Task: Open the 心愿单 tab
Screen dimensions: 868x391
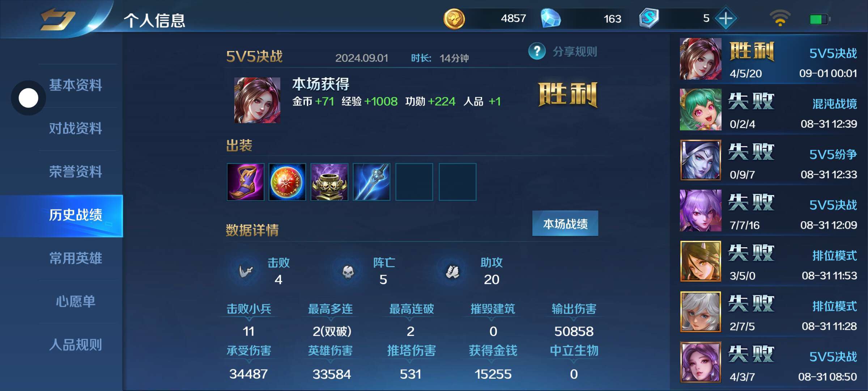Action: tap(76, 302)
